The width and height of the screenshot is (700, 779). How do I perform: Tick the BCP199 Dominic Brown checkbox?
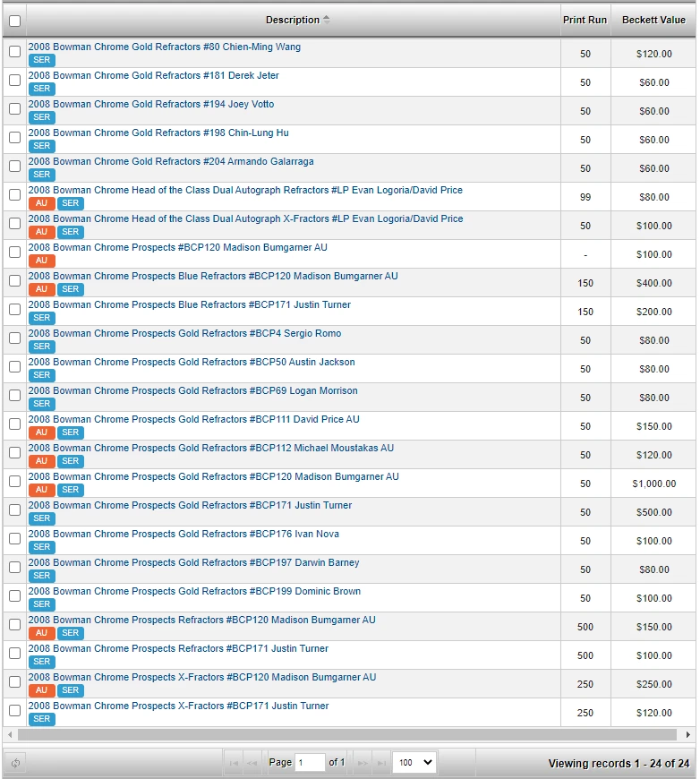pos(15,595)
